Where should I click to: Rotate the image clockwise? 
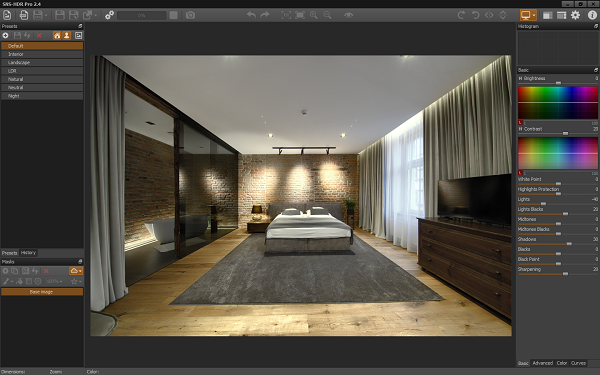(x=461, y=15)
